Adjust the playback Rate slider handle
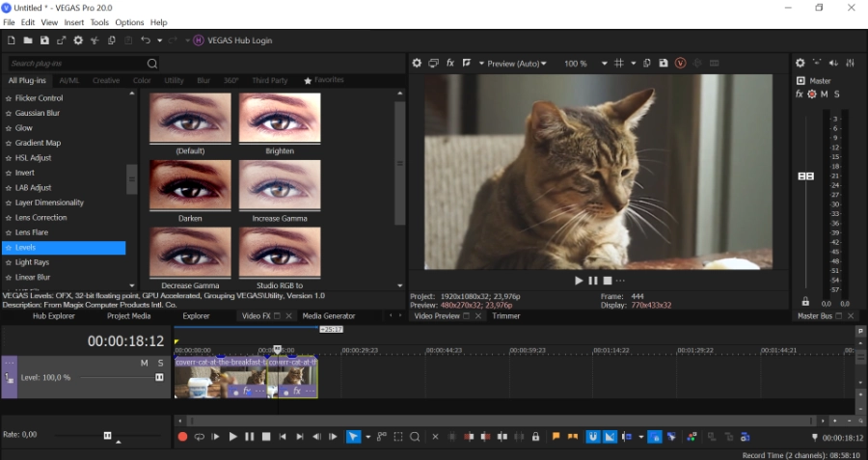 tap(107, 436)
